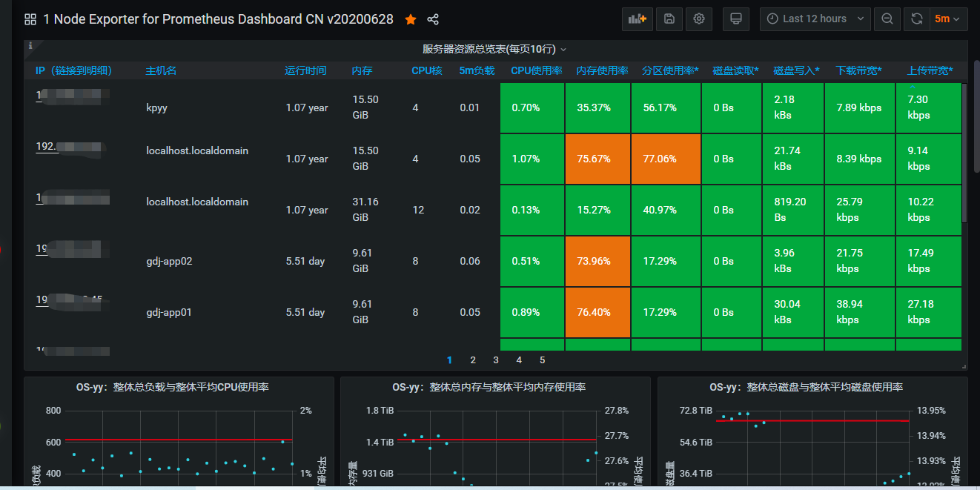Expand the 服务器资源总览表 panel title menu
Image resolution: width=980 pixels, height=490 pixels.
[x=494, y=49]
